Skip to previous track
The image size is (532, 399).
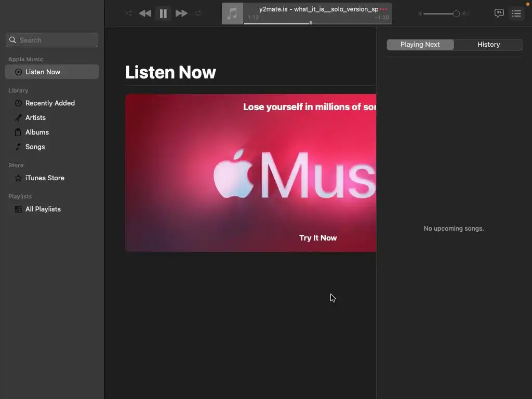[x=145, y=13]
